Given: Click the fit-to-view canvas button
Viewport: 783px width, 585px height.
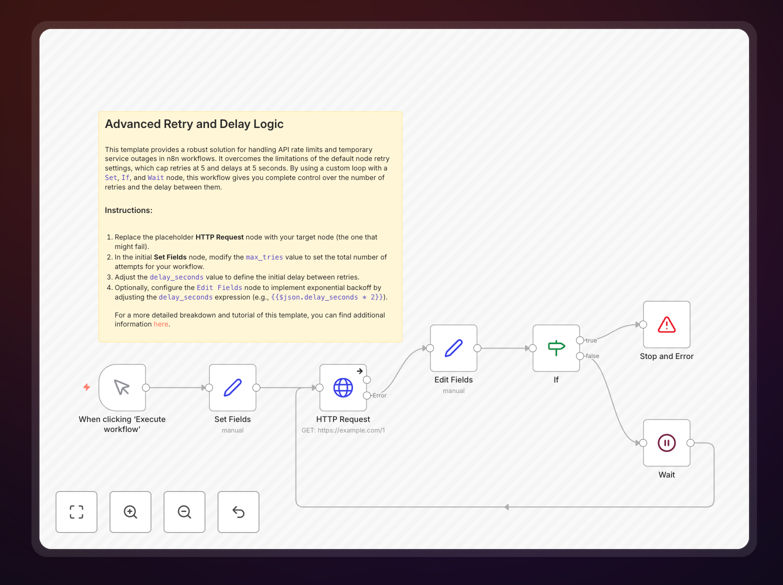Looking at the screenshot, I should (76, 512).
